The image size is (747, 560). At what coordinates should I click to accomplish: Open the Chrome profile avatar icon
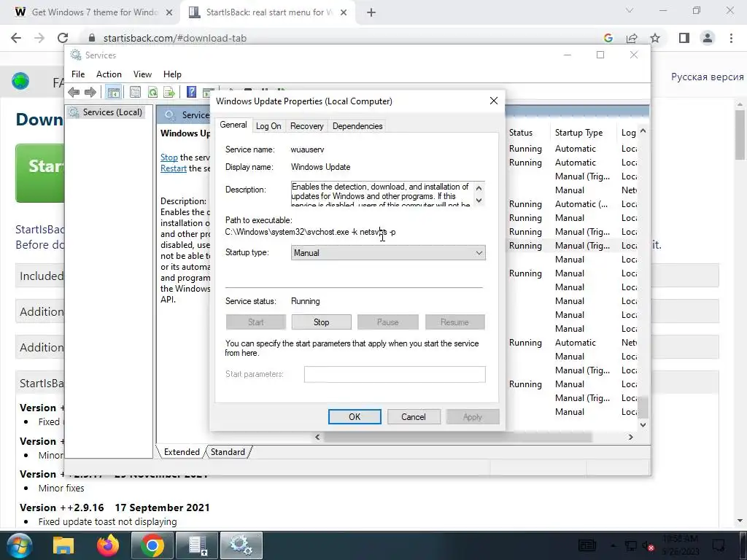[x=708, y=38]
